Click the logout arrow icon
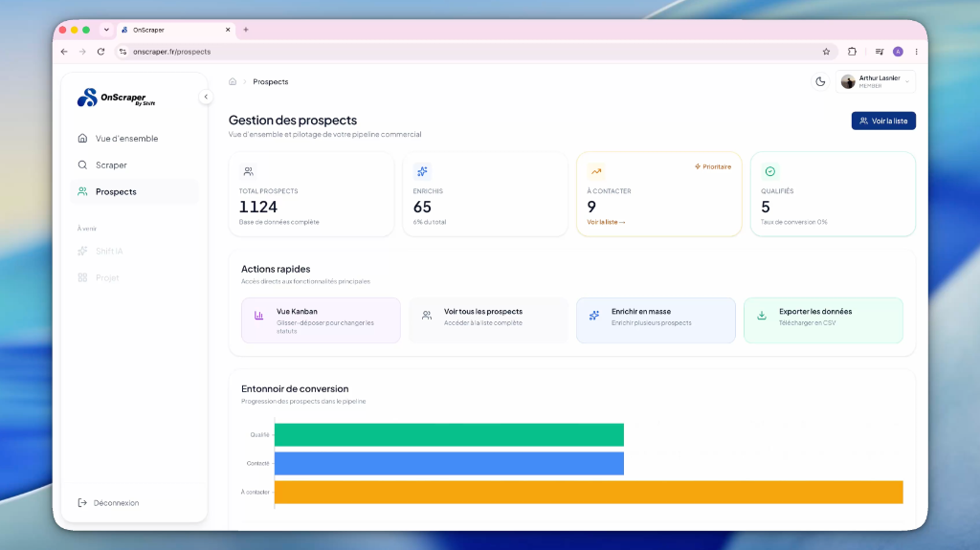This screenshot has width=980, height=550. click(x=82, y=502)
